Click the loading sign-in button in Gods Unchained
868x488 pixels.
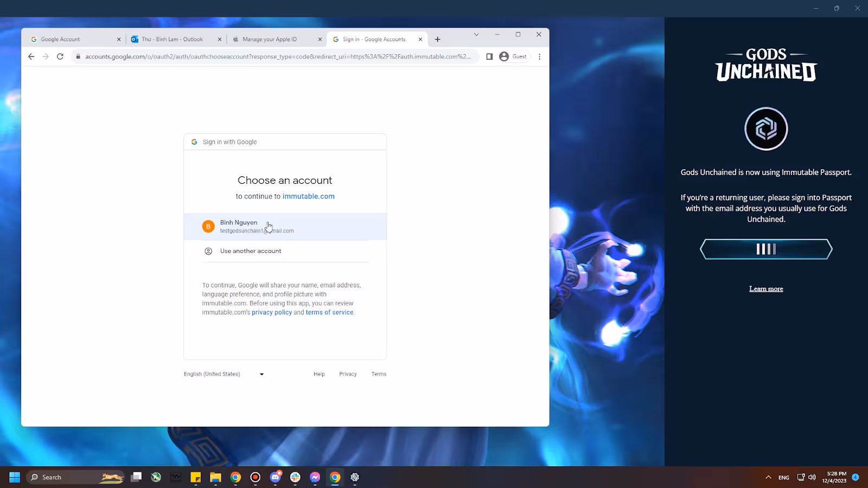[x=766, y=249]
